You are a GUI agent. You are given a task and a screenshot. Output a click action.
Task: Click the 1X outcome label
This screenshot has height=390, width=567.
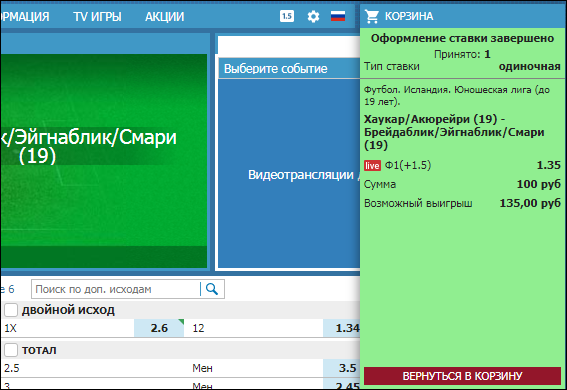coord(10,328)
